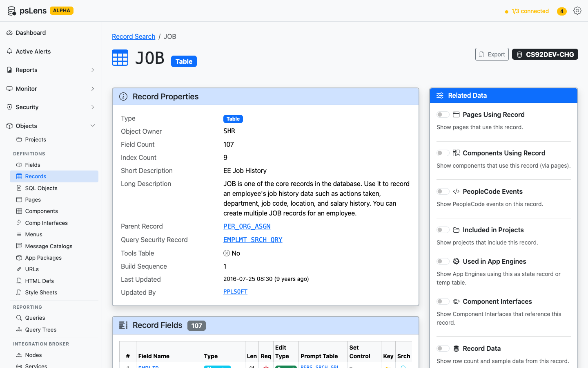588x368 pixels.
Task: Click the Message Catalogs chat icon
Action: (x=19, y=246)
